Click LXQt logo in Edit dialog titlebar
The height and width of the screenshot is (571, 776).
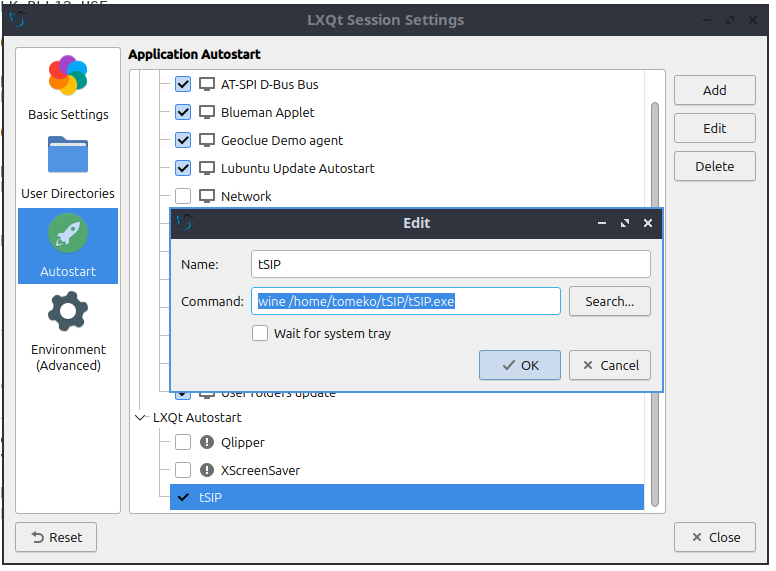click(x=185, y=223)
